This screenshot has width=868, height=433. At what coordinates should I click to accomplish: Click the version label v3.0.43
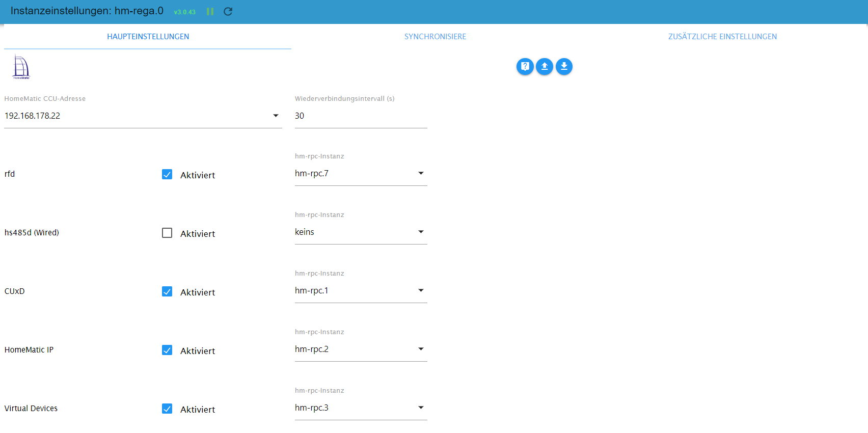click(184, 12)
